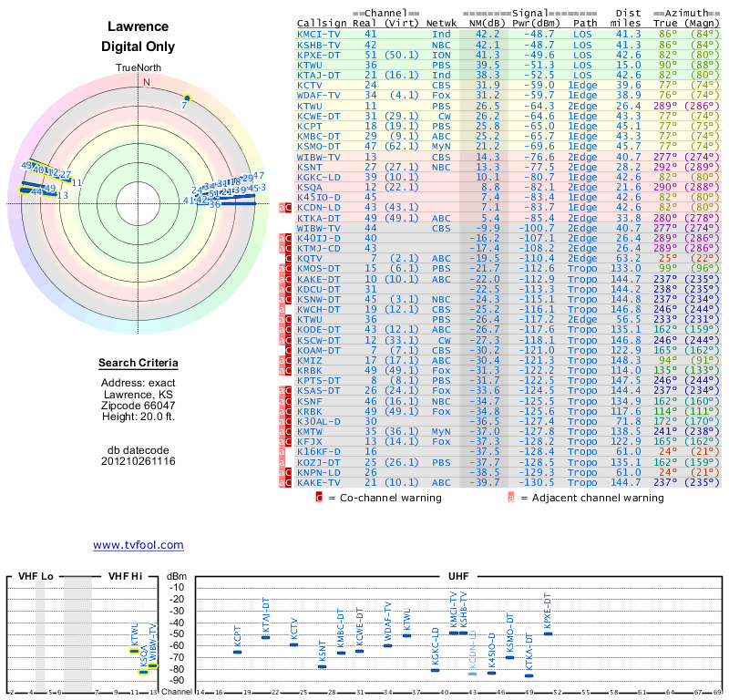
Task: Click the KSNT marker in the UHF chart
Action: tap(323, 666)
